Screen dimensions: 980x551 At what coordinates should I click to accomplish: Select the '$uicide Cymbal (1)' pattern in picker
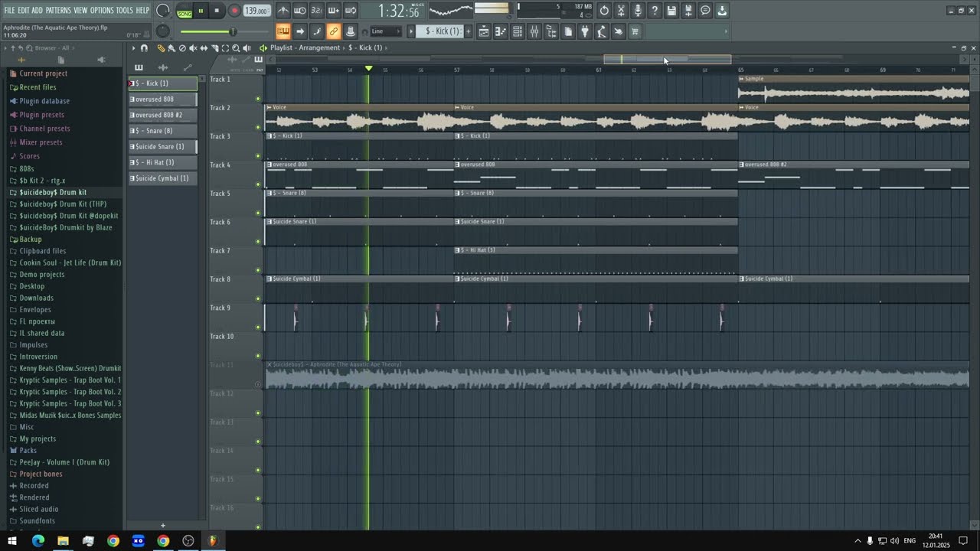[162, 178]
